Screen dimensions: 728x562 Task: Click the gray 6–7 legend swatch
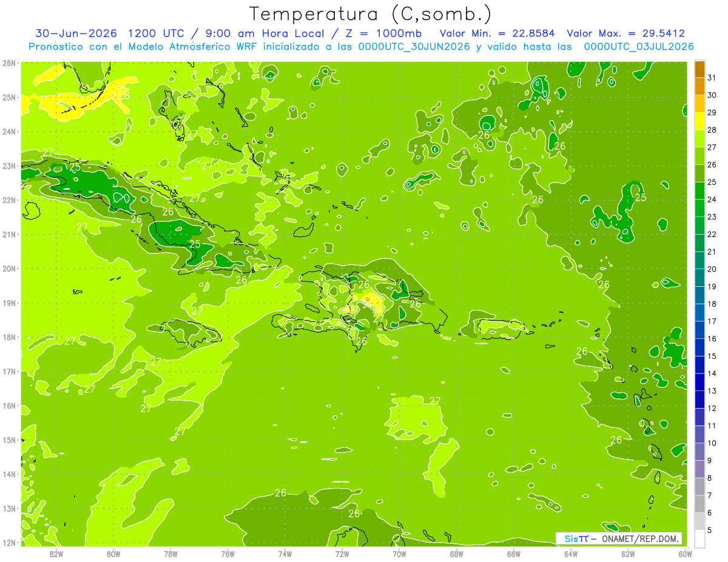[x=699, y=504]
